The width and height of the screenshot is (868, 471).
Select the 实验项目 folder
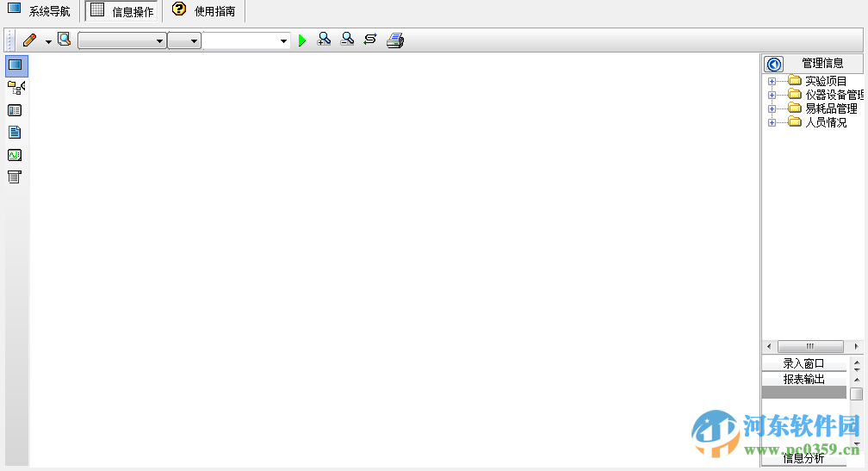(818, 81)
